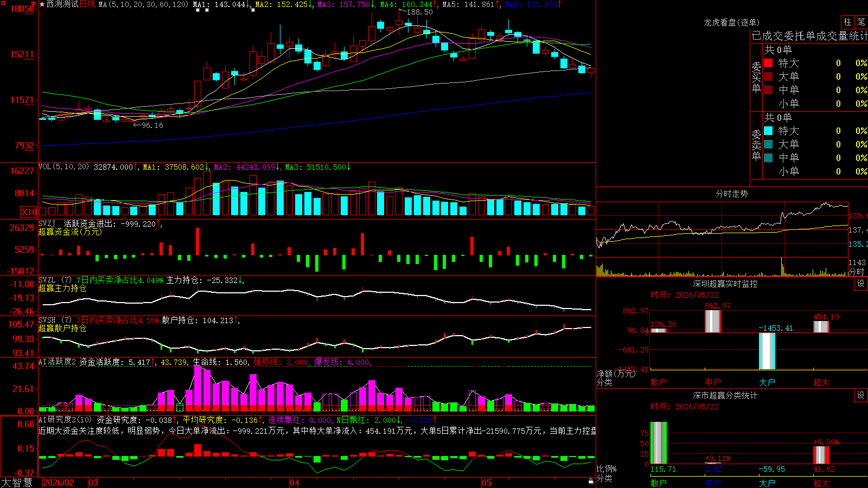This screenshot has width=868, height=488.
Task: Click the 深市超赢分类统计 panel title
Action: pos(725,395)
